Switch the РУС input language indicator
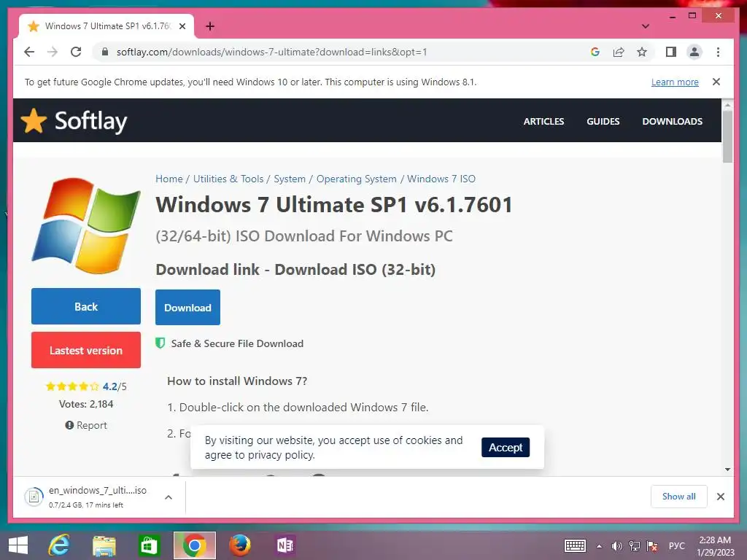 tap(676, 546)
